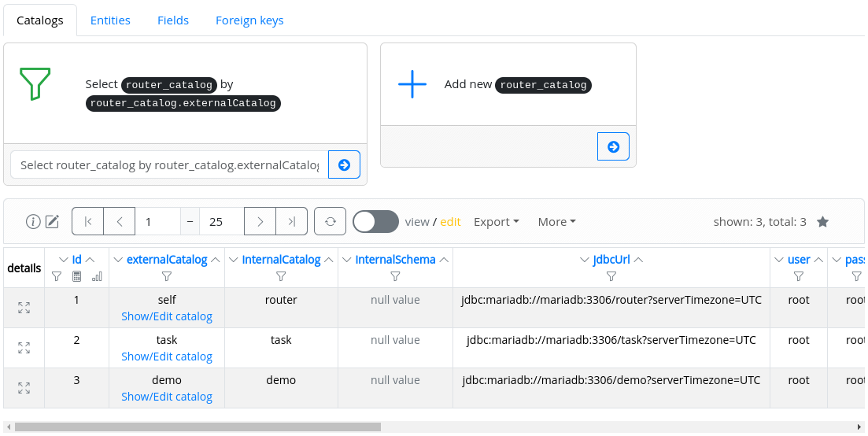The height and width of the screenshot is (436, 868).
Task: Click the info circle icon in toolbar
Action: click(x=33, y=222)
